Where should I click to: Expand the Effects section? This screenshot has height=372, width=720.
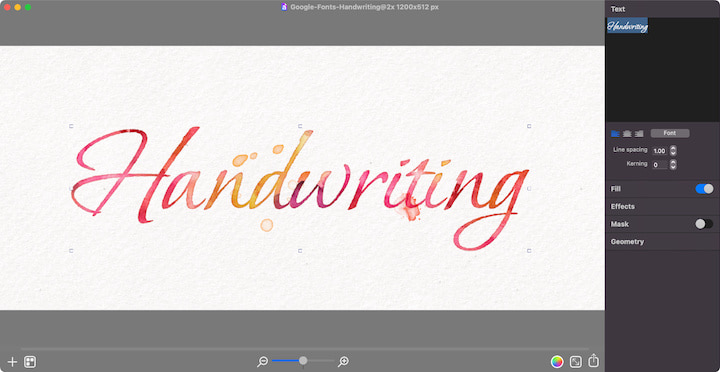coord(623,207)
